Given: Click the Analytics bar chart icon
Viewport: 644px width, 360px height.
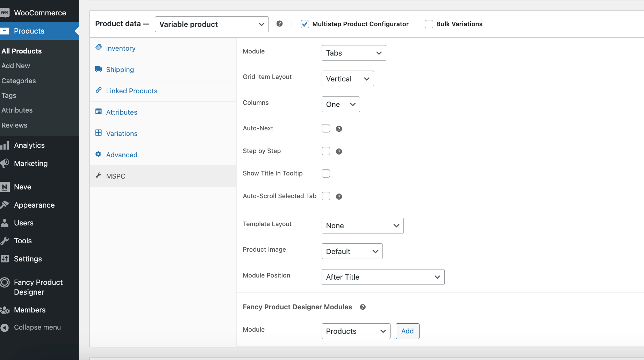Looking at the screenshot, I should click(5, 145).
